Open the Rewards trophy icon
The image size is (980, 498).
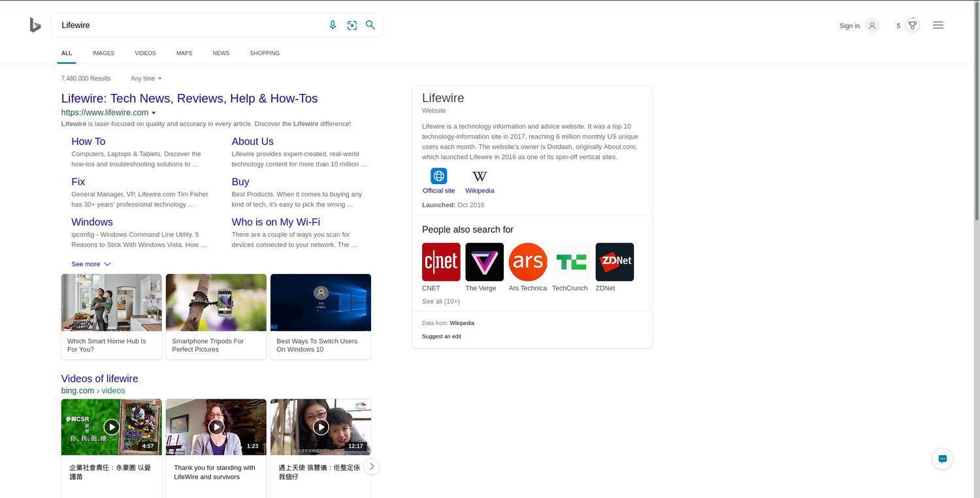913,25
